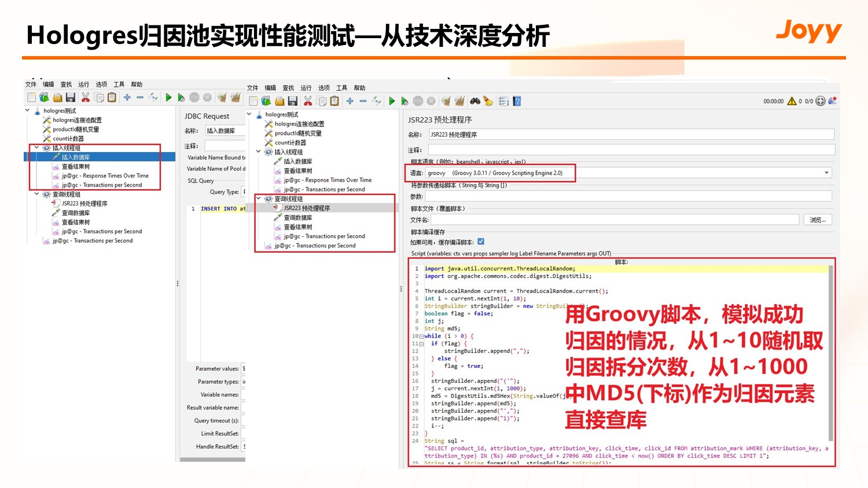The height and width of the screenshot is (488, 868).
Task: Click Start no pauses icon in JSR223 window
Action: point(404,101)
